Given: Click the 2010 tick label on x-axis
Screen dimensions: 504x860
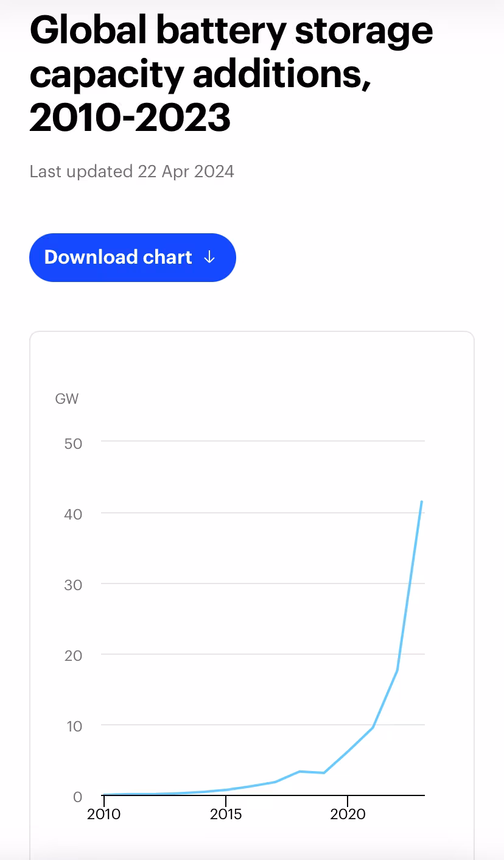Looking at the screenshot, I should [x=104, y=814].
